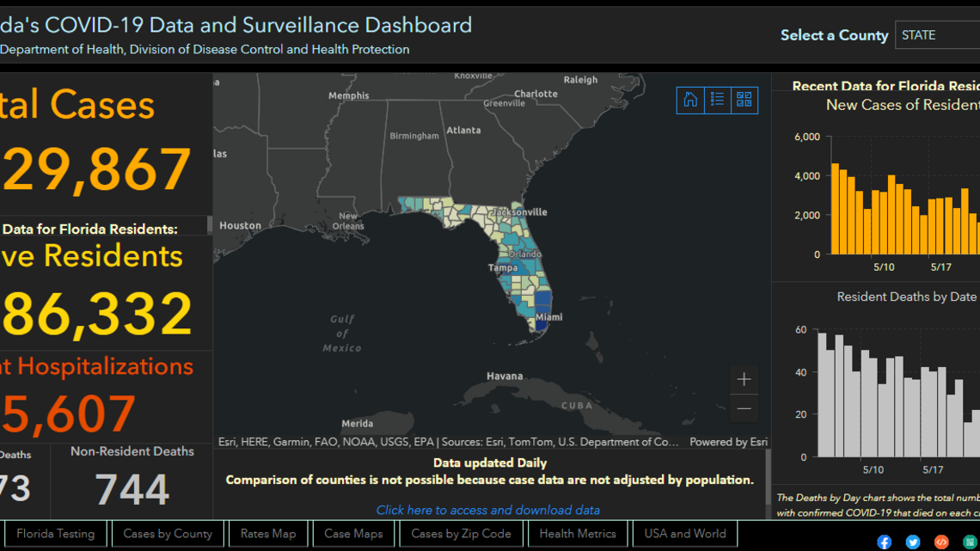Share dashboard on Twitter
980x551 pixels.
(912, 542)
